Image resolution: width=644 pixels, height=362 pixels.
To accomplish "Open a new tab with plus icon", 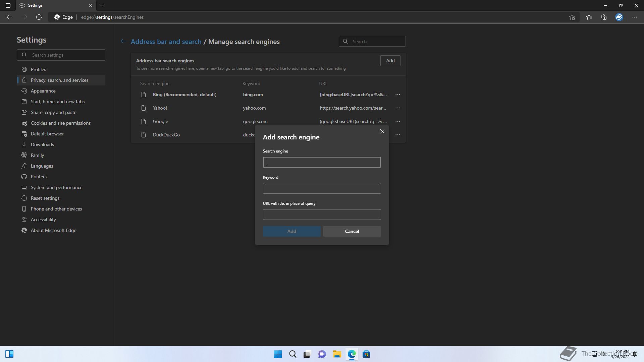I will pos(102,5).
